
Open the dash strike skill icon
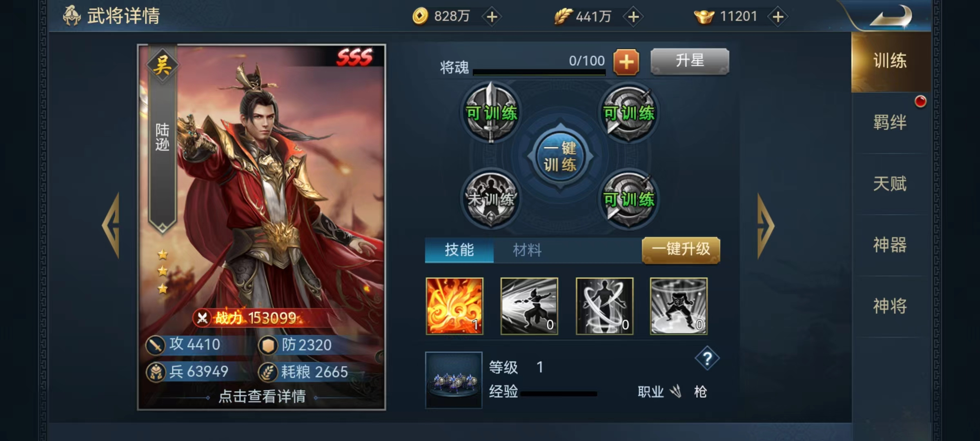[x=529, y=306]
